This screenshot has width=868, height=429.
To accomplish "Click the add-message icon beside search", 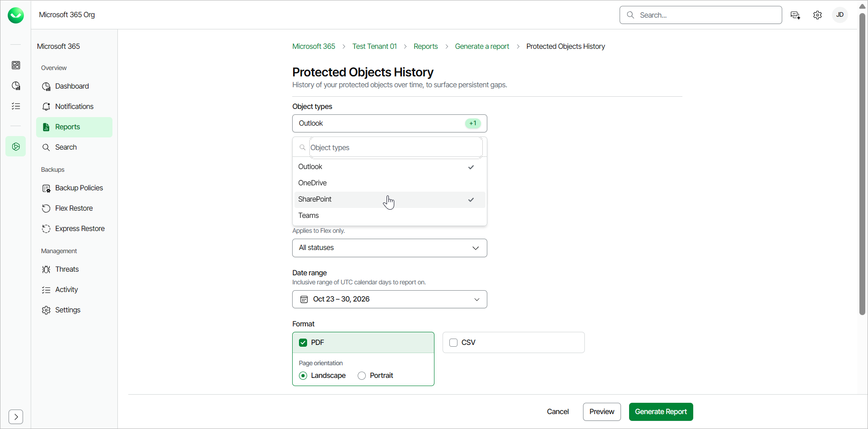I will 795,15.
